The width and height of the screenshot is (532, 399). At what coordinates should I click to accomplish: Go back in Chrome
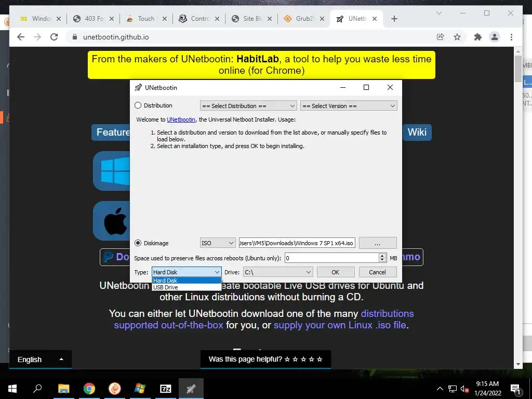(21, 37)
